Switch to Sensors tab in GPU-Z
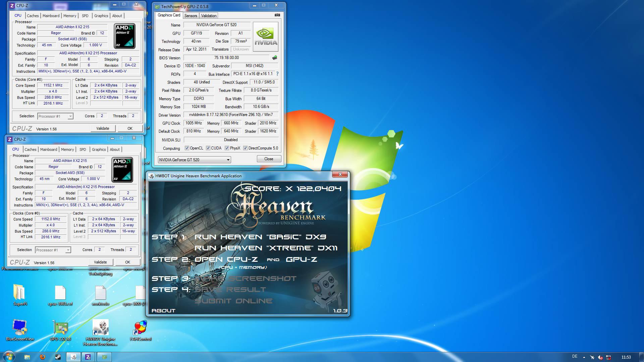This screenshot has height=362, width=644. (x=191, y=16)
